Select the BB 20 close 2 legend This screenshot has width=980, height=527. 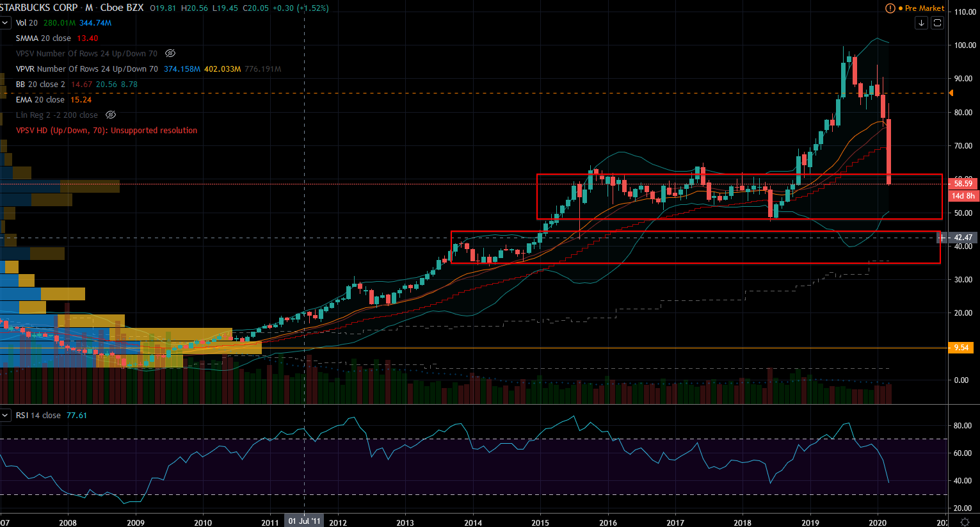(x=40, y=85)
